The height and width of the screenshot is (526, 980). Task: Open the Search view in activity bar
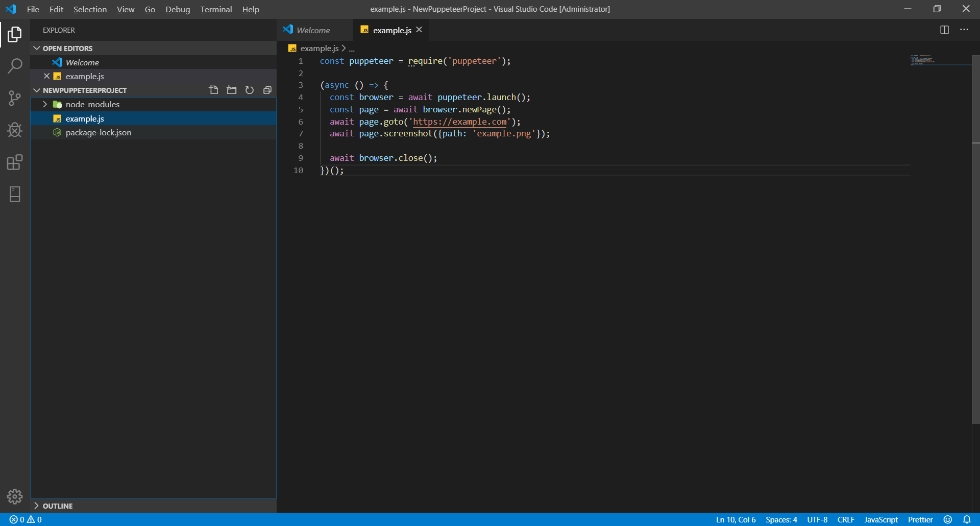(x=15, y=66)
